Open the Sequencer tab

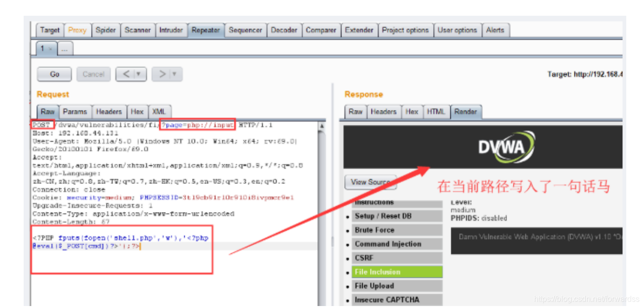[x=245, y=31]
